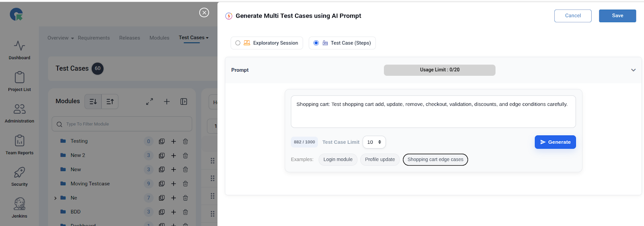The height and width of the screenshot is (226, 644).
Task: Click the Usage Limit progress bar
Action: (x=440, y=70)
